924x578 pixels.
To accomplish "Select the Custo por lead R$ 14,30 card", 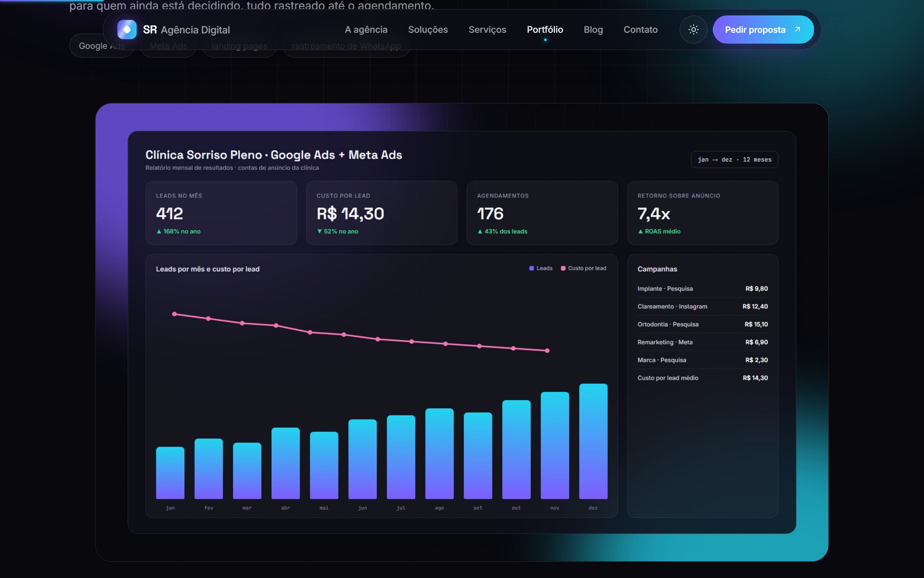I will point(381,213).
